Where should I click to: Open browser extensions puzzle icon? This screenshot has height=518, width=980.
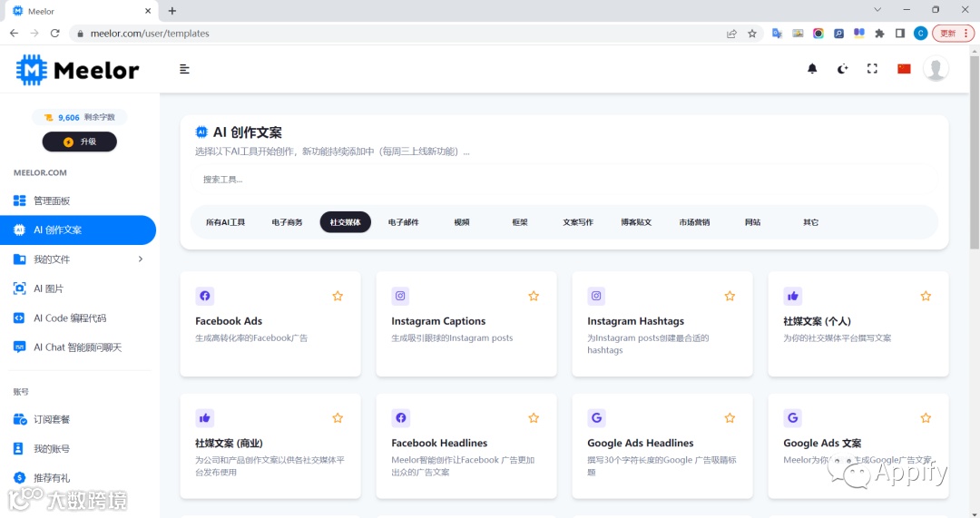[x=879, y=34]
